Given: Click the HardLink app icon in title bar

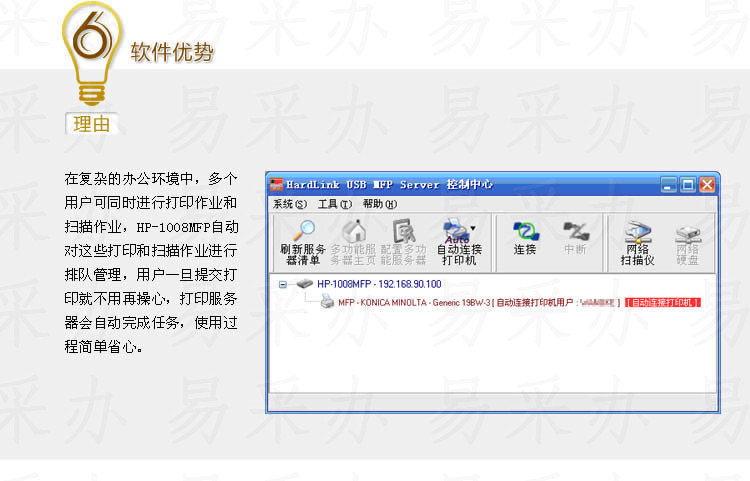Looking at the screenshot, I should pos(276,184).
